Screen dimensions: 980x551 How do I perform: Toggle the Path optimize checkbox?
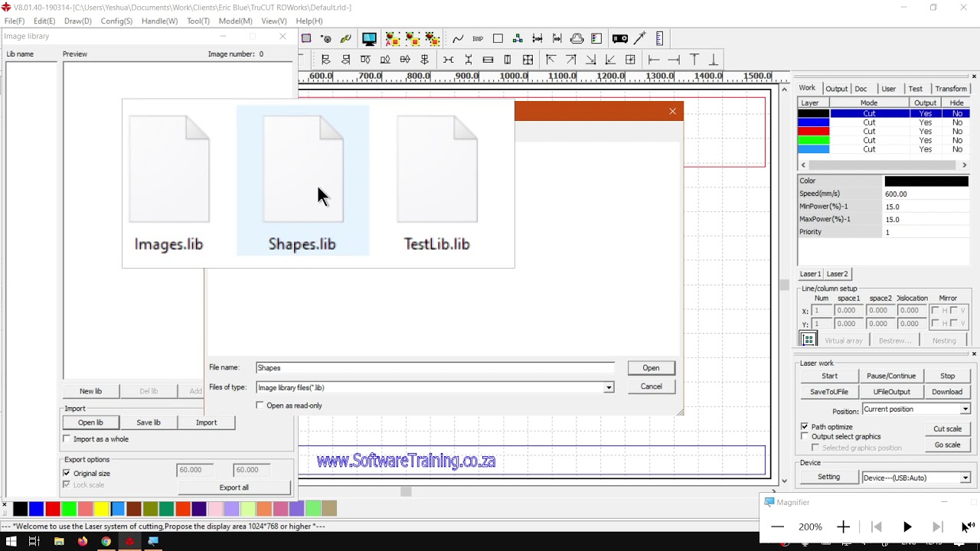tap(805, 426)
